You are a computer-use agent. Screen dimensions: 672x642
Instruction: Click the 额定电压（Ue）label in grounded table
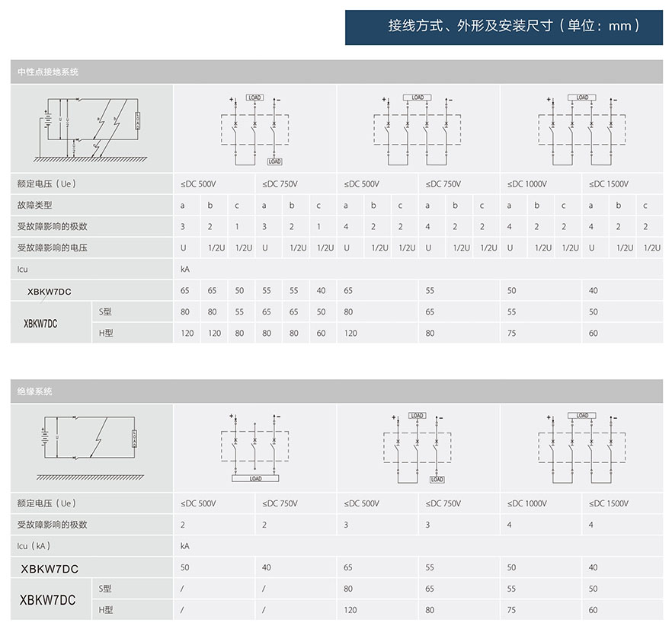(47, 184)
